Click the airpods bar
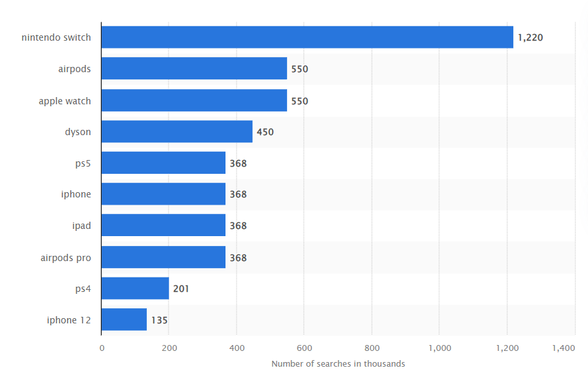The height and width of the screenshot is (387, 588). pyautogui.click(x=194, y=68)
